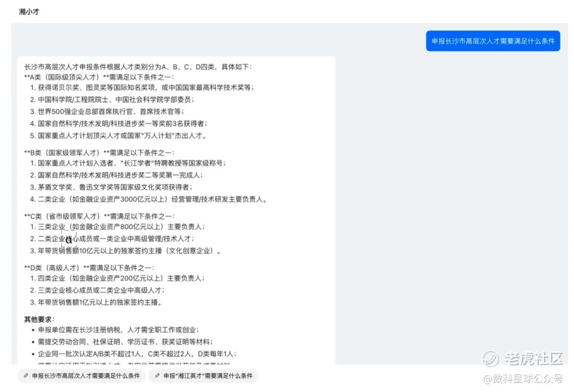Click the heading D类（高级人才）

(x=89, y=268)
